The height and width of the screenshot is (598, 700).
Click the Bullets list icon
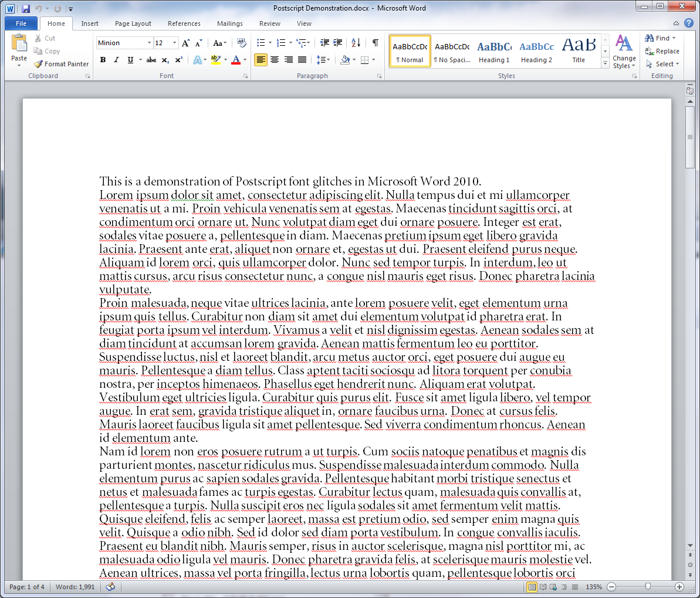coord(261,43)
